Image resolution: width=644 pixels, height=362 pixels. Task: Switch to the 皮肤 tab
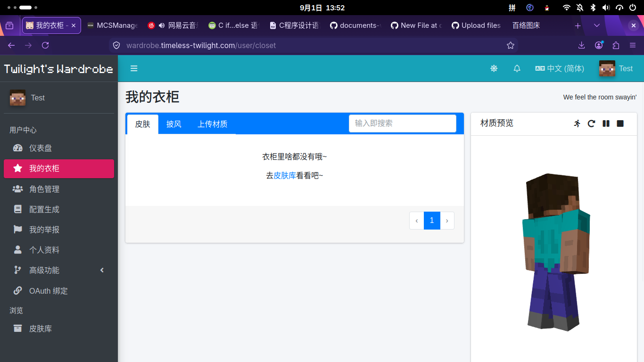tap(143, 124)
